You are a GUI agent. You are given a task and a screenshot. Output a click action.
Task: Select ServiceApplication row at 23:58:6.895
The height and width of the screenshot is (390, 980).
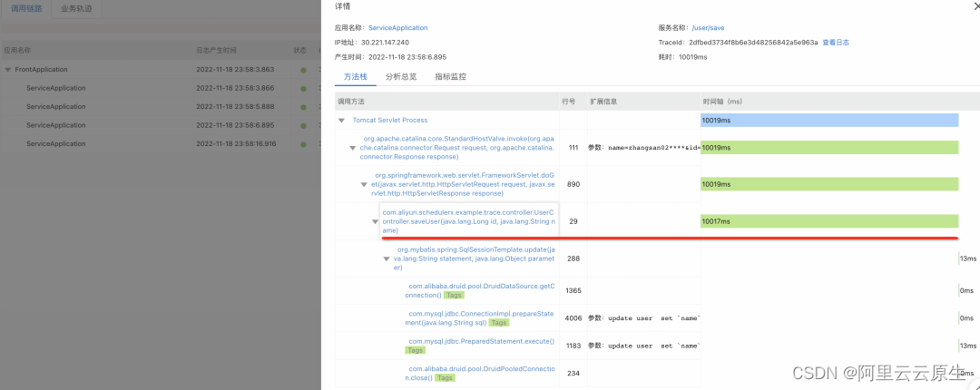pyautogui.click(x=161, y=125)
